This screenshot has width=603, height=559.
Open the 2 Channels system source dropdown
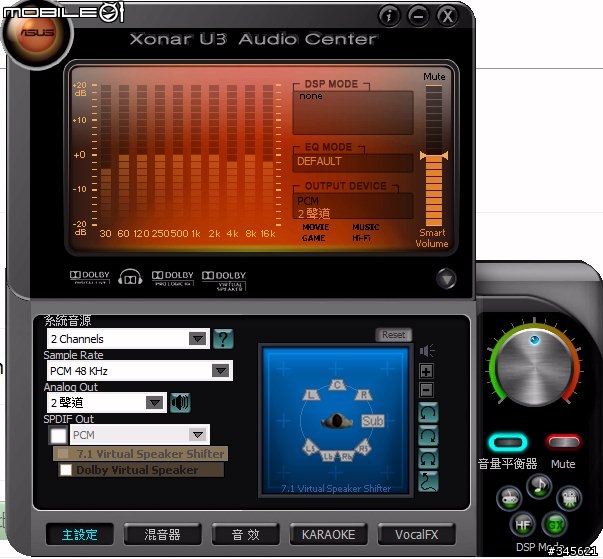tap(128, 339)
